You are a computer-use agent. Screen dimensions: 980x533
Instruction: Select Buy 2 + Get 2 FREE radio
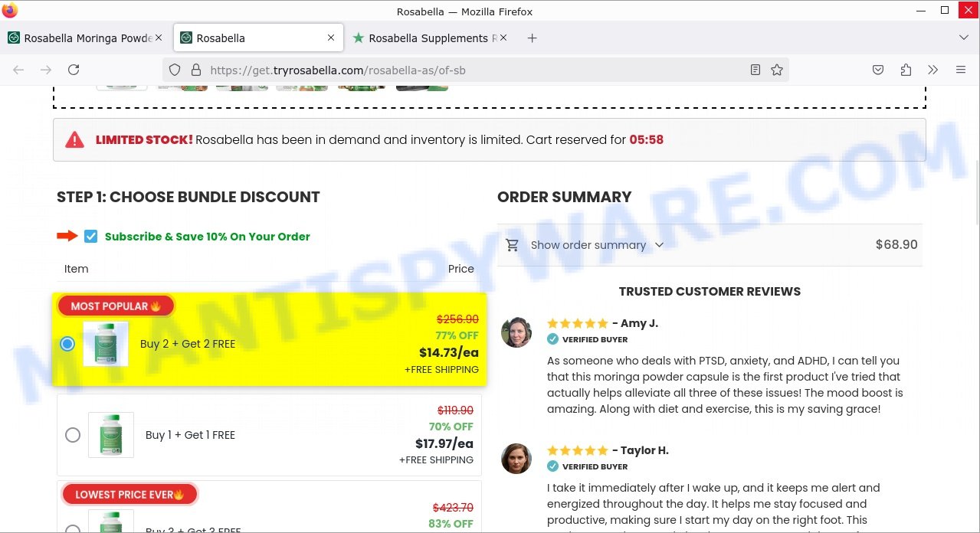pyautogui.click(x=67, y=344)
